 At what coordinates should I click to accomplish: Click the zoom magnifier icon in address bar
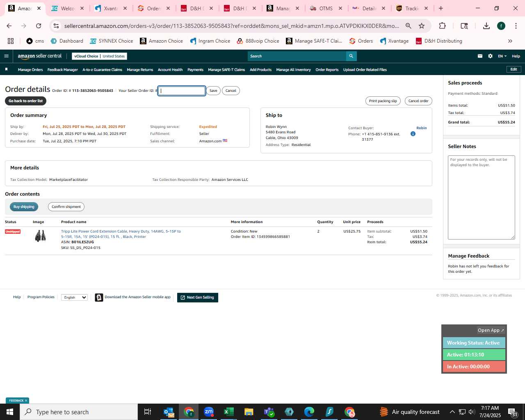tap(409, 26)
